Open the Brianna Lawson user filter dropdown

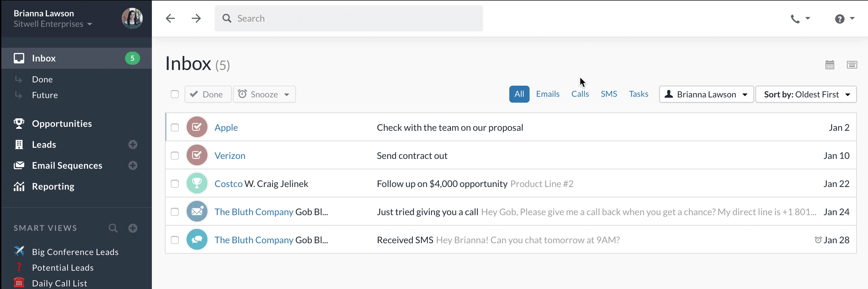(x=706, y=94)
